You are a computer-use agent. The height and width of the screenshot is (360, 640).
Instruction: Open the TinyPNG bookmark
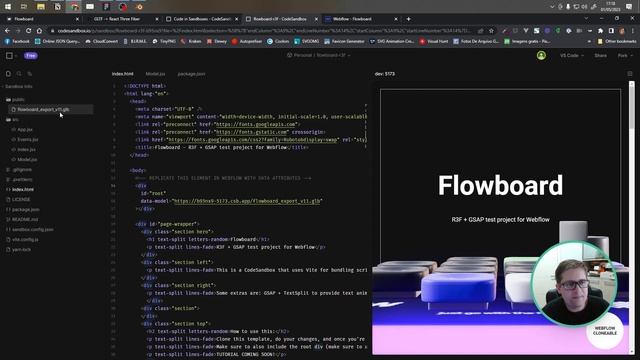[x=164, y=41]
